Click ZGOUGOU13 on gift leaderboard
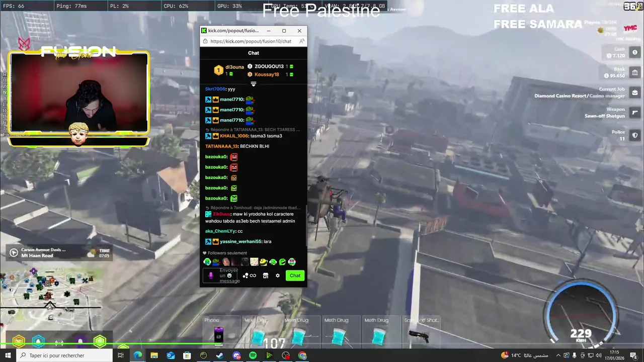This screenshot has height=362, width=644. 269,66
